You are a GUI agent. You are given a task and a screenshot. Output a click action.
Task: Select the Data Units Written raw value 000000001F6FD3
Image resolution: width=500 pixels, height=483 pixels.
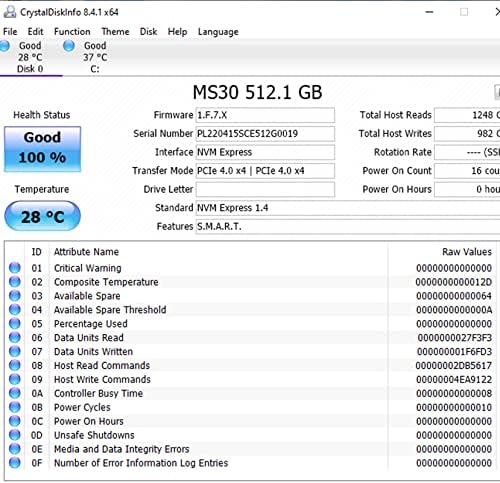coord(454,352)
